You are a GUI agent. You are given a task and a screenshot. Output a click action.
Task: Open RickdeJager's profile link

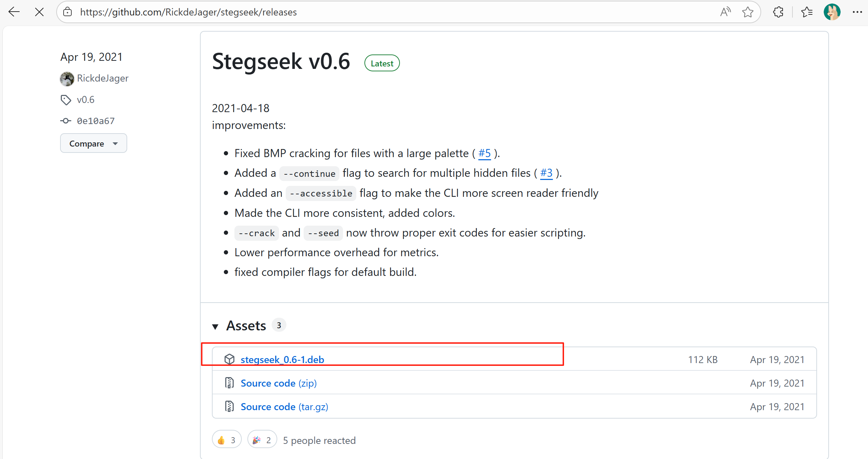(103, 78)
